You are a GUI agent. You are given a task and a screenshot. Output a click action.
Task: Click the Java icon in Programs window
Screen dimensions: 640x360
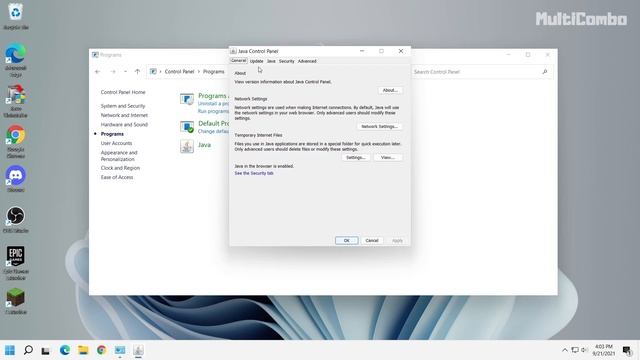coord(187,146)
